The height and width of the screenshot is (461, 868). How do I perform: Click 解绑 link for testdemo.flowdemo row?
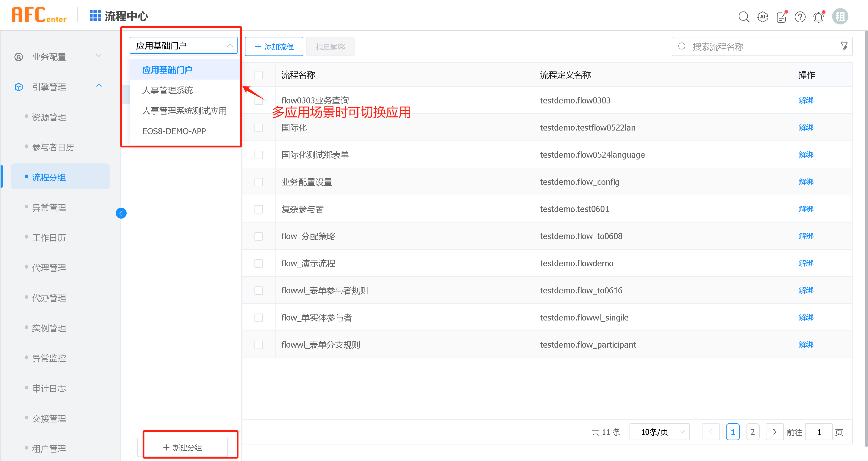(805, 263)
